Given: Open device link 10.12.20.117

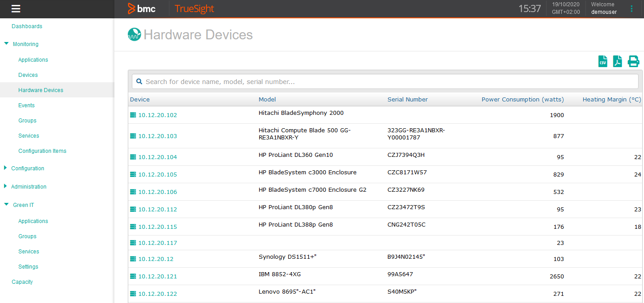Looking at the screenshot, I should point(158,243).
